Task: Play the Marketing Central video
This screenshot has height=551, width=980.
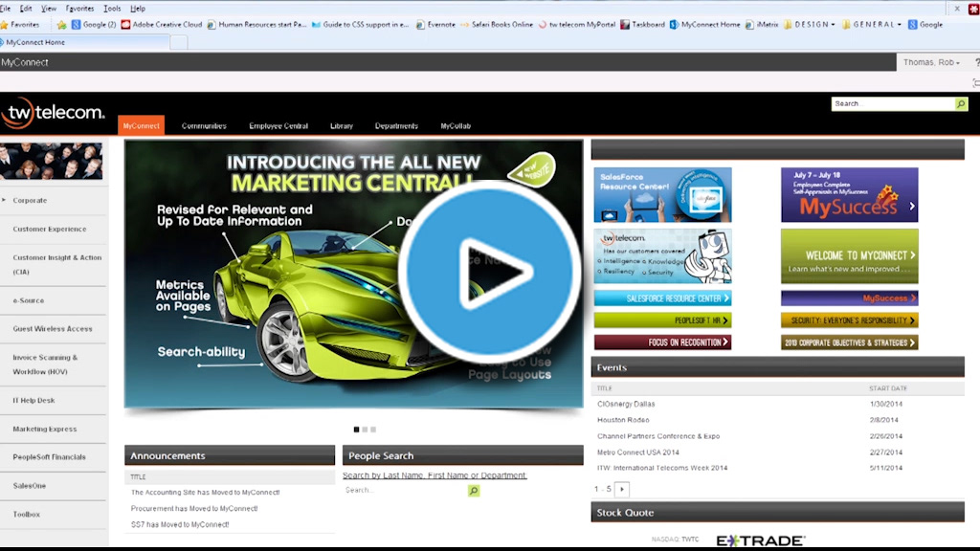Action: pyautogui.click(x=490, y=273)
